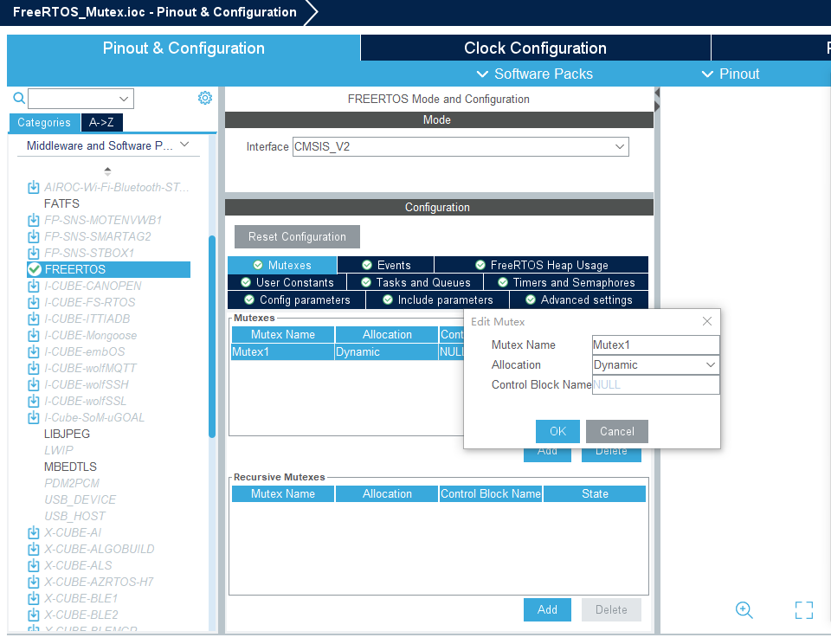The image size is (831, 644).
Task: Click download icon beside X-CUBE-BLE2
Action: click(34, 615)
